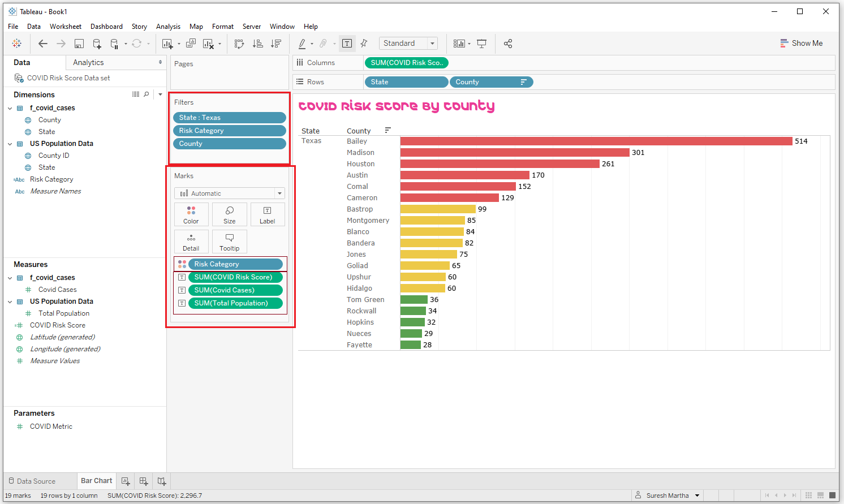This screenshot has height=504, width=844.
Task: Toggle mark labels with the T toolbar button
Action: [347, 43]
